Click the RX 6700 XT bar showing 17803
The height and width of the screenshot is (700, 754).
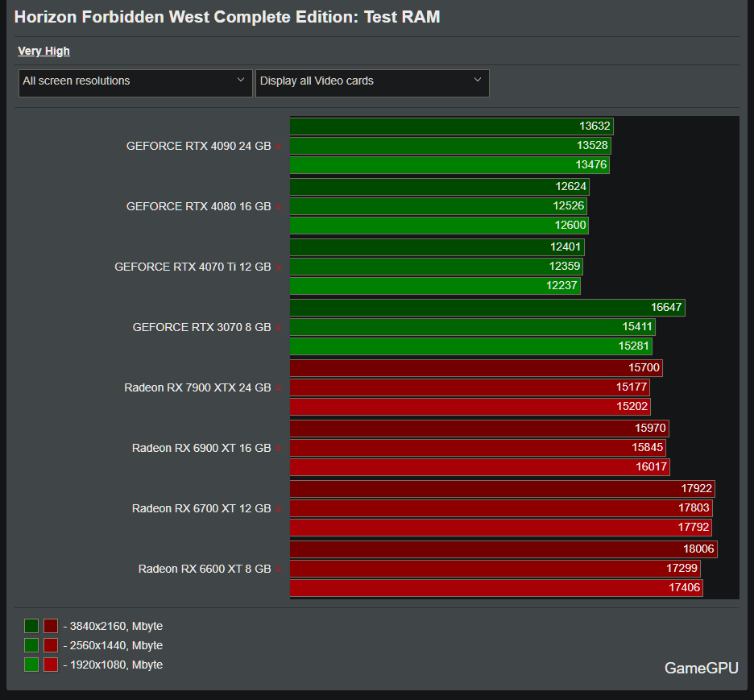pyautogui.click(x=501, y=508)
